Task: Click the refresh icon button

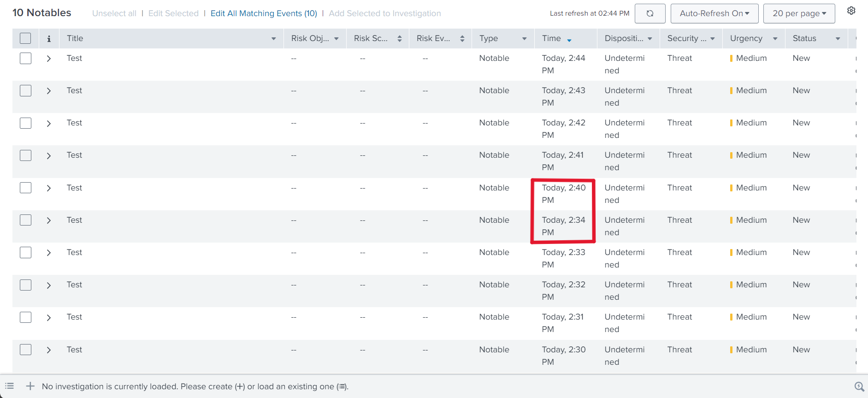Action: click(650, 13)
